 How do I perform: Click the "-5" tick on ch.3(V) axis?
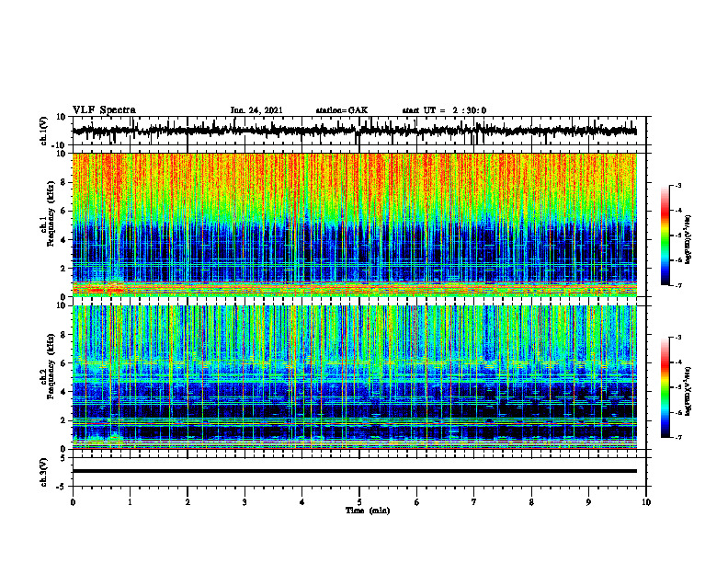(x=62, y=487)
